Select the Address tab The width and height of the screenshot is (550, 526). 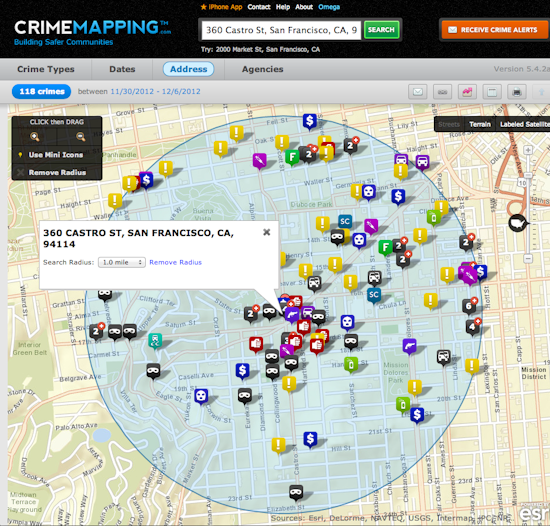pyautogui.click(x=188, y=69)
